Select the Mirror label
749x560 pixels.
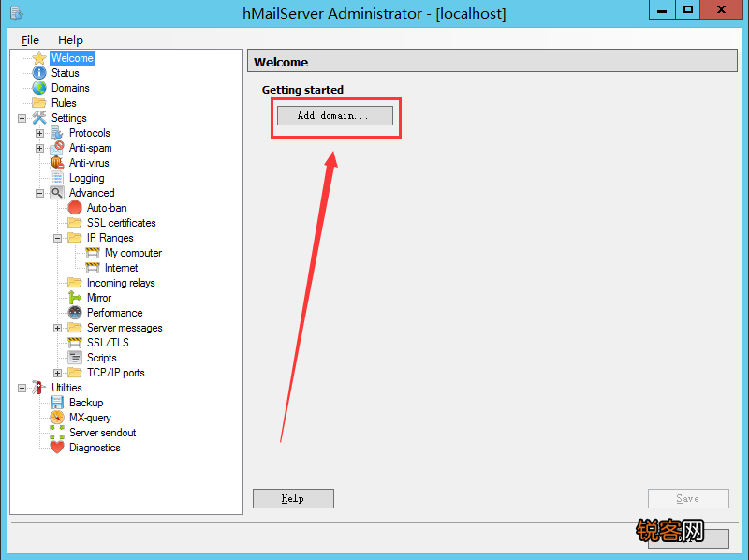pos(99,298)
